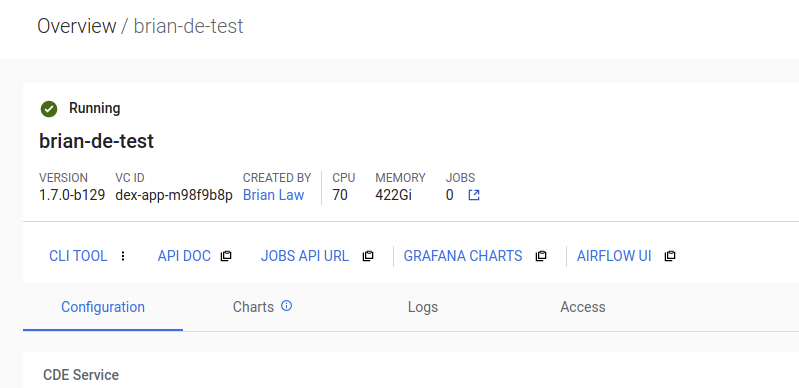Open the Logs tab

tap(423, 307)
